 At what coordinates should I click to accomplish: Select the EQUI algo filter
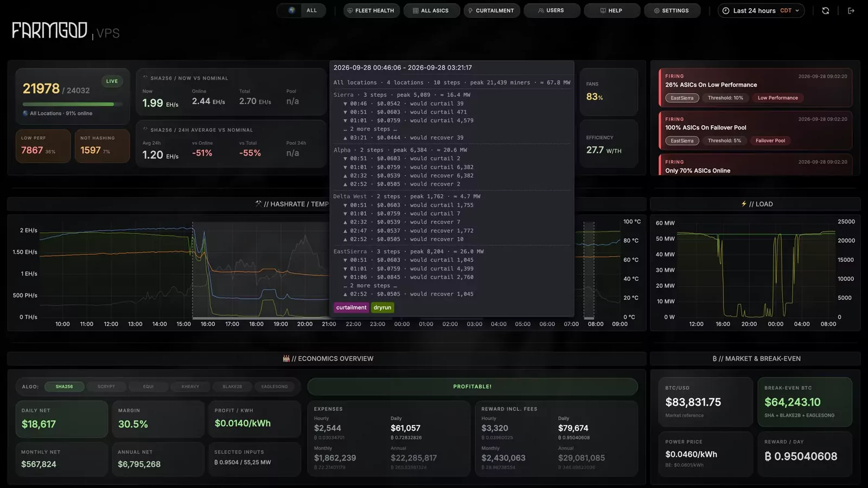point(148,387)
